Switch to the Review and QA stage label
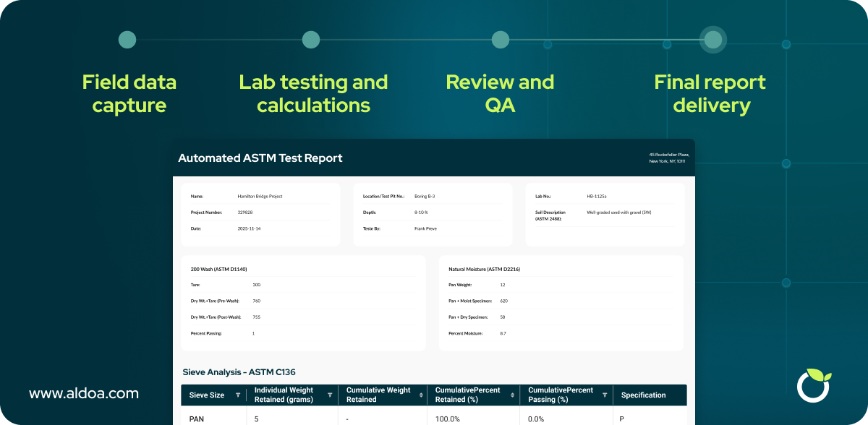Image resolution: width=868 pixels, height=425 pixels. (500, 93)
